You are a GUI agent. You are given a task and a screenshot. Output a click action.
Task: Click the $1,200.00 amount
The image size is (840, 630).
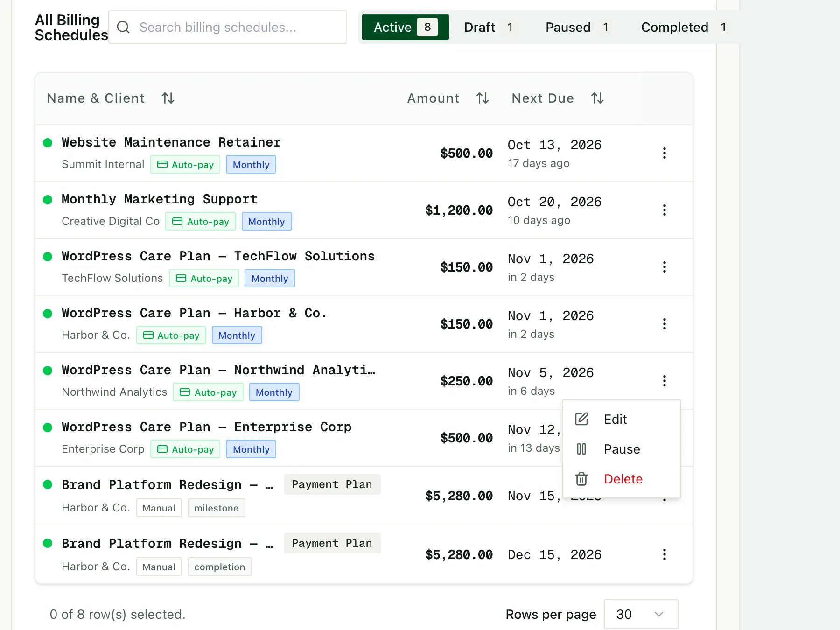[459, 210]
